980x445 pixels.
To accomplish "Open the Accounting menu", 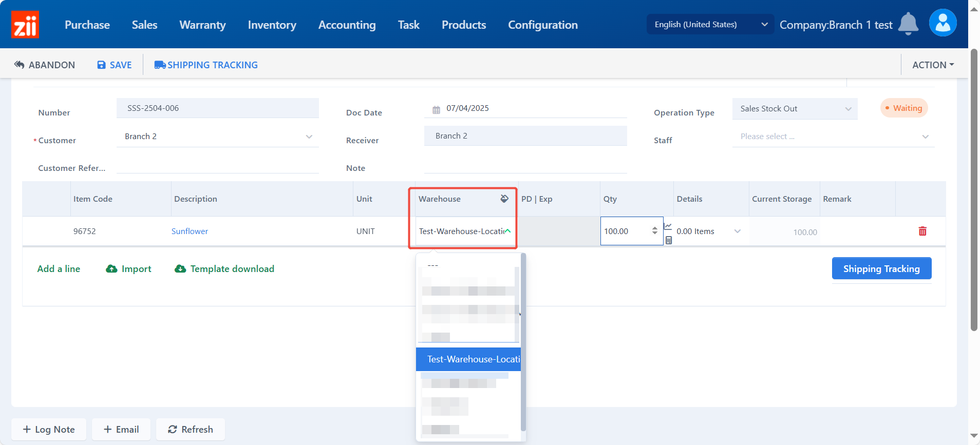I will pyautogui.click(x=347, y=25).
